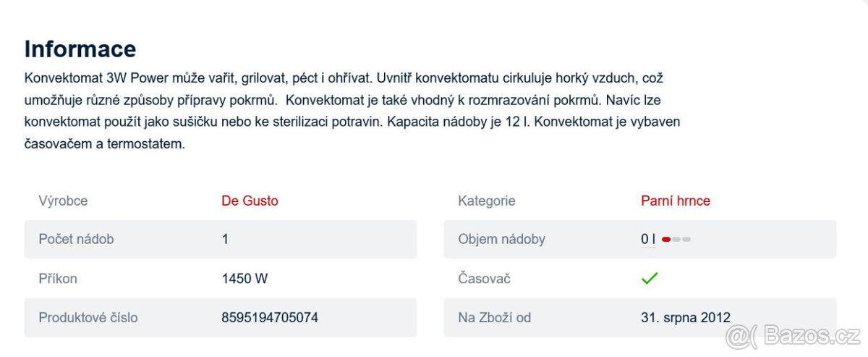The width and height of the screenshot is (868, 357).
Task: Open the De Gusto manufacturer link
Action: pyautogui.click(x=250, y=201)
